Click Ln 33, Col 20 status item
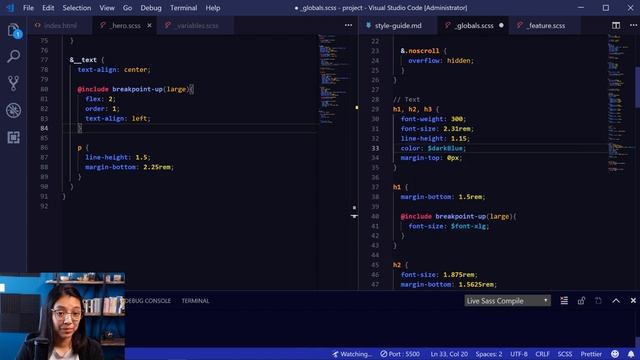 (x=449, y=354)
